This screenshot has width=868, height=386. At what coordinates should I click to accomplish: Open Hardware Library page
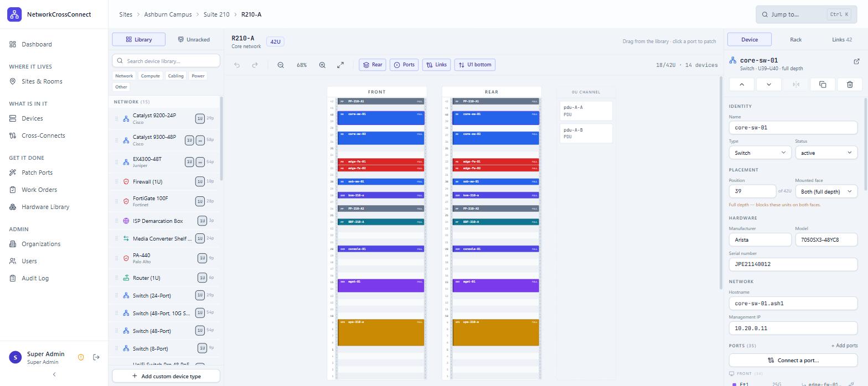[54, 207]
